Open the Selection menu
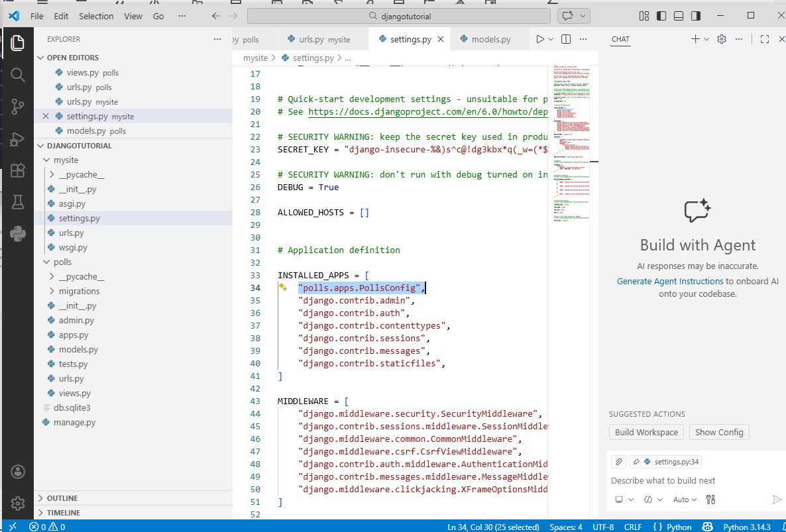The image size is (786, 532). [95, 16]
